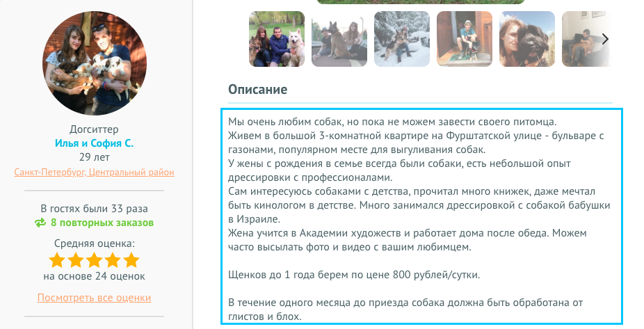Viewport: 644px width, 329px height.
Task: Click the line about 800 рублей/сутки puppies
Action: pos(354,274)
